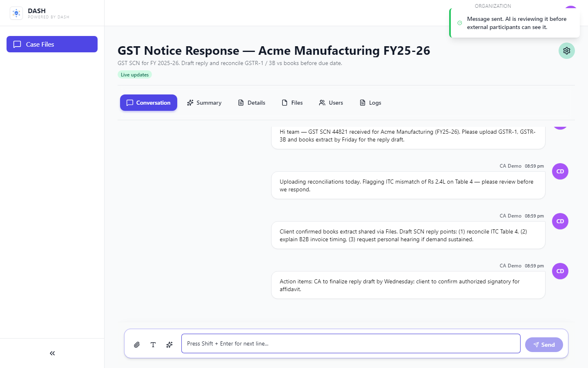This screenshot has width=588, height=368.
Task: Select the 'GST Notice Response' case title
Action: click(274, 51)
